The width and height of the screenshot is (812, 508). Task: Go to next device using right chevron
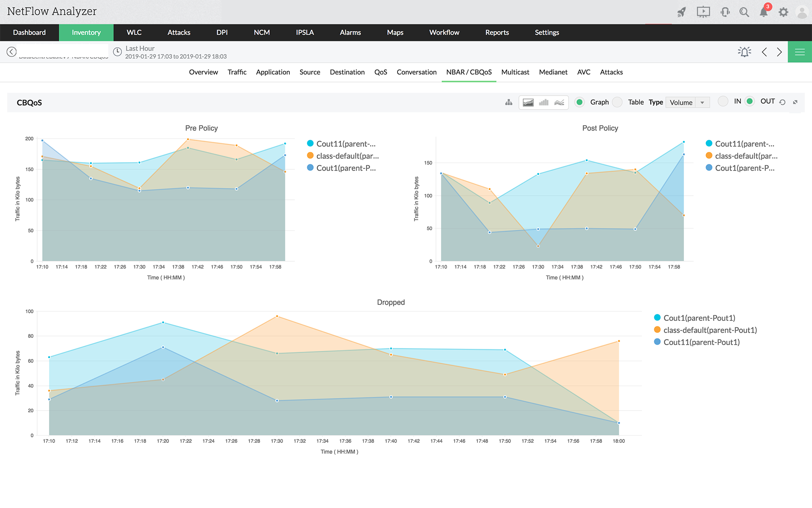(779, 52)
